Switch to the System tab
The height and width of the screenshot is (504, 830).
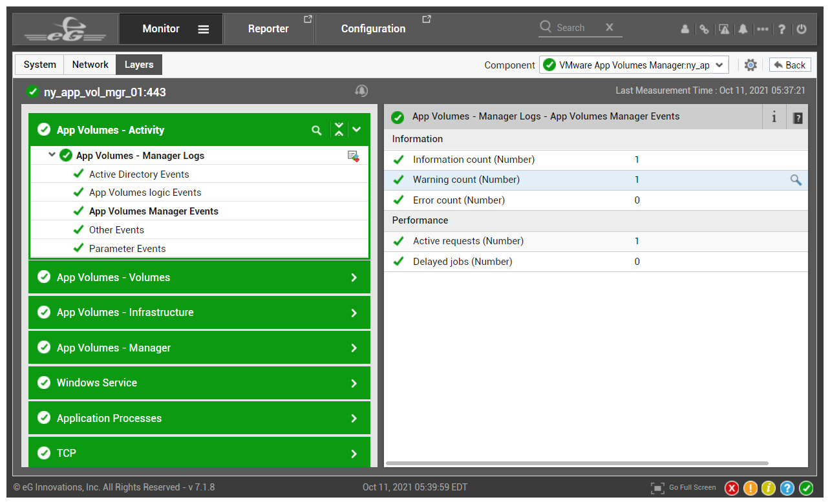pyautogui.click(x=39, y=65)
